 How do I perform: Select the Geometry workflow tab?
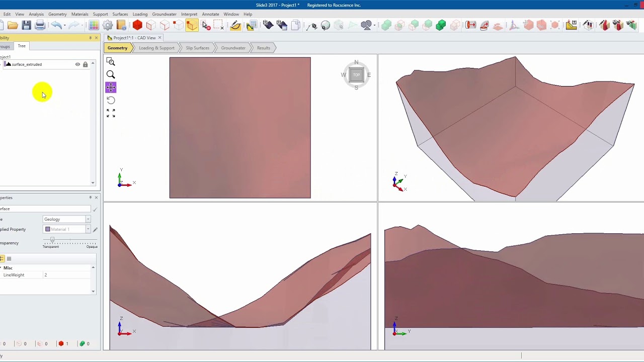click(x=117, y=48)
